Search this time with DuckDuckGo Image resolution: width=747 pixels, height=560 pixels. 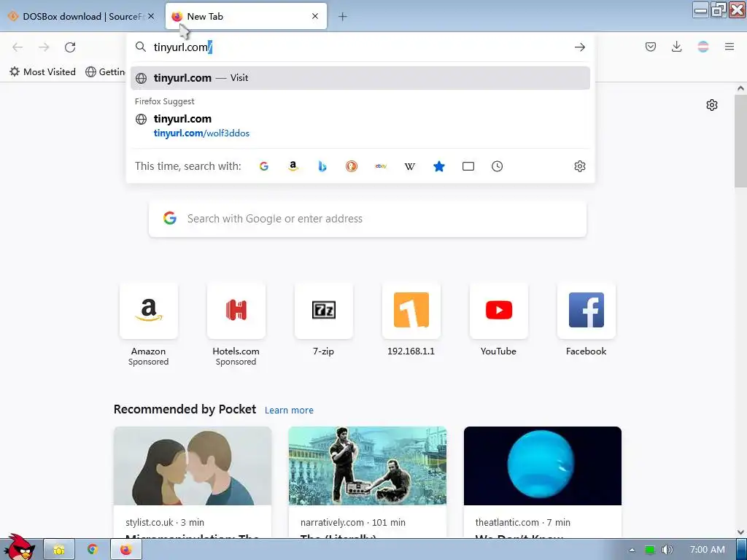352,166
